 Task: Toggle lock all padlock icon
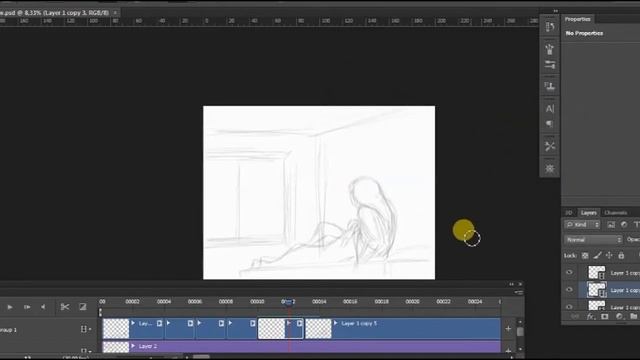(x=621, y=256)
